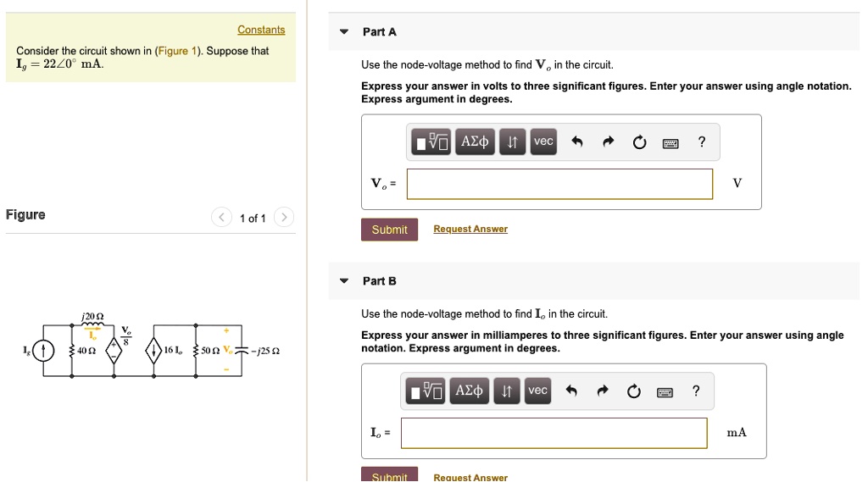Open the Part A help question mark
This screenshot has width=868, height=482.
tap(701, 142)
